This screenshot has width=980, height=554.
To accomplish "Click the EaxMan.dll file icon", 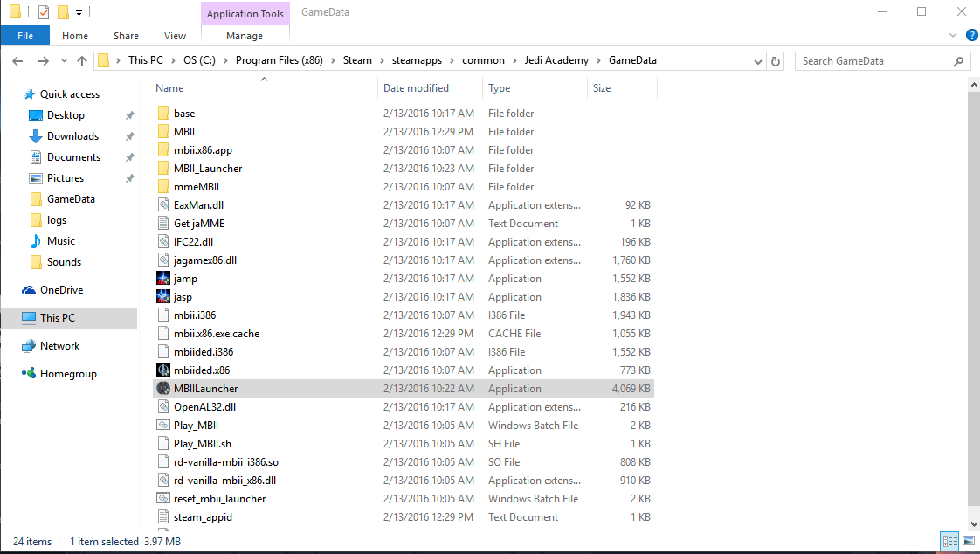I will pyautogui.click(x=163, y=205).
